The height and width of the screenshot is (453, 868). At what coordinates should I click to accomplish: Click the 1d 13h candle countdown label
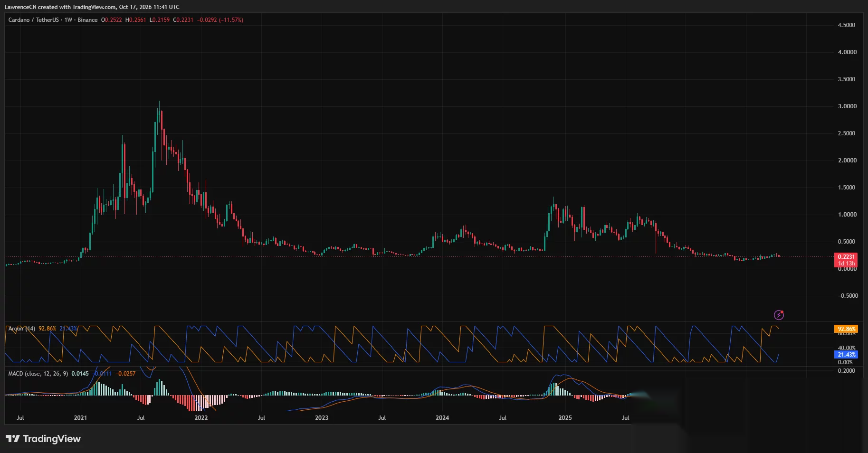pos(846,264)
